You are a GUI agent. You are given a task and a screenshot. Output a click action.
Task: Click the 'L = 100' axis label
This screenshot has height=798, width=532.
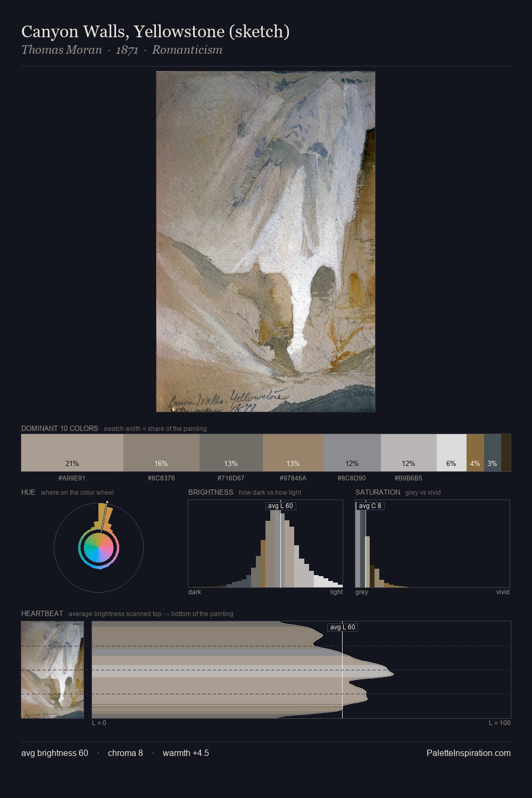point(500,723)
